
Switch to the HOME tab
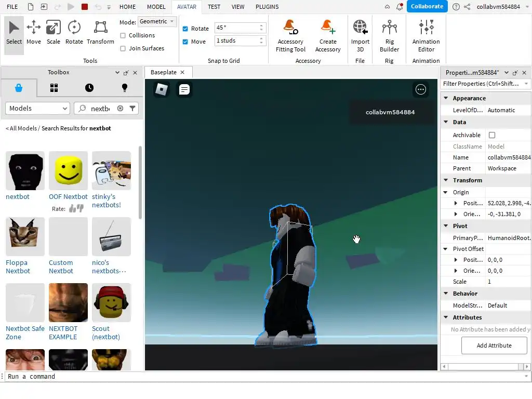[127, 7]
